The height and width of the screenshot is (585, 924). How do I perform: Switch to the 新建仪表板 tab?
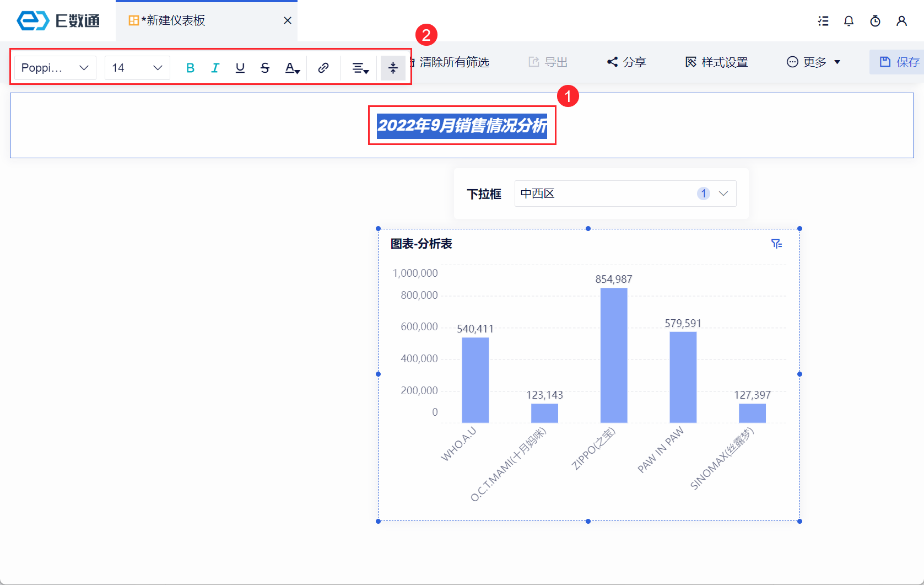pos(174,20)
